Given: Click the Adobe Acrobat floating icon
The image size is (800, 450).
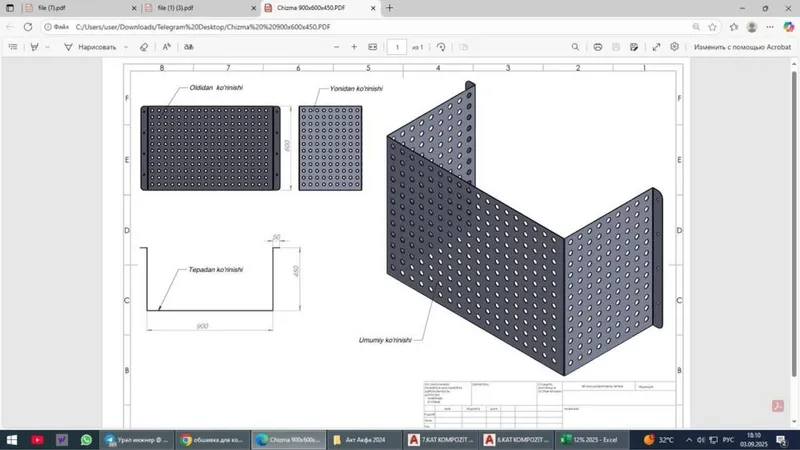Looking at the screenshot, I should (x=778, y=406).
